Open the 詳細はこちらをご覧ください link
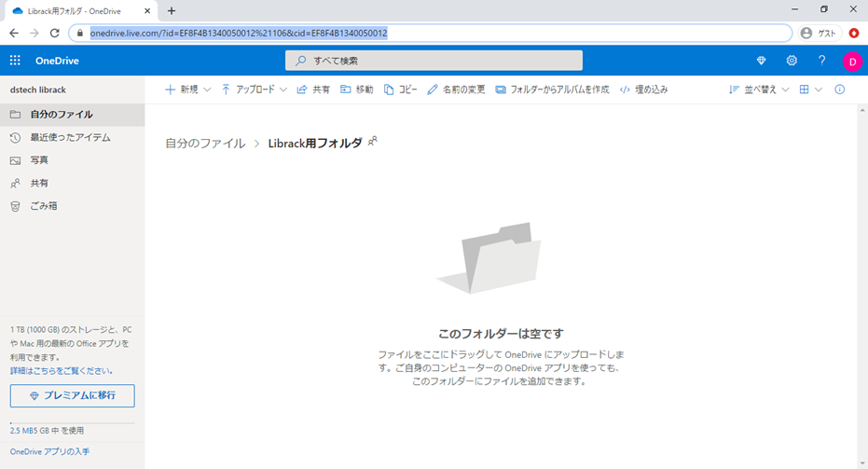Viewport: 868px width, 469px height. click(62, 371)
